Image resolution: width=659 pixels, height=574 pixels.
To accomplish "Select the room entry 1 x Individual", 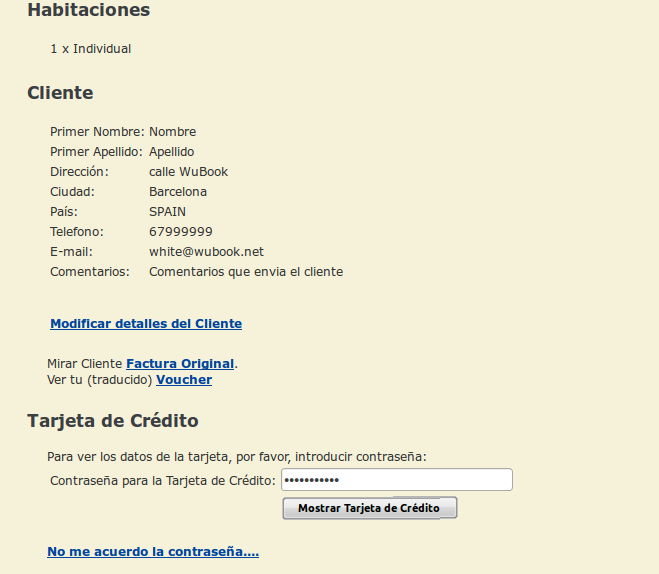I will 91,49.
